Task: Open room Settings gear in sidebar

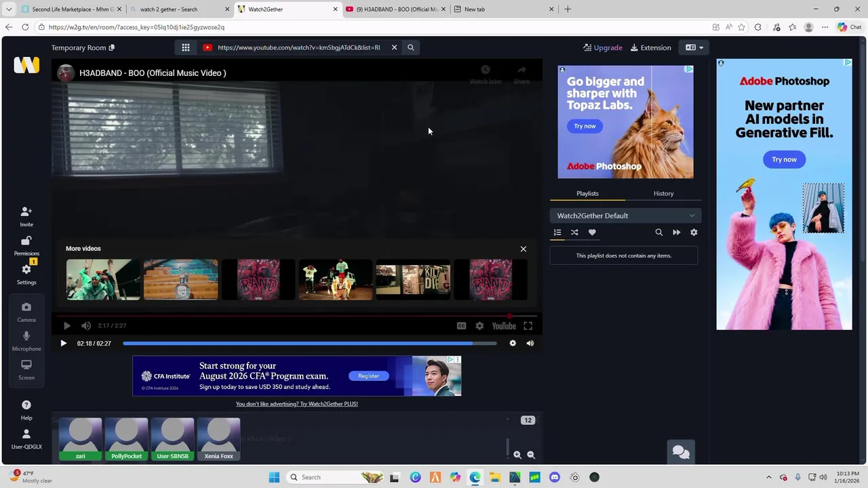Action: coord(26,274)
